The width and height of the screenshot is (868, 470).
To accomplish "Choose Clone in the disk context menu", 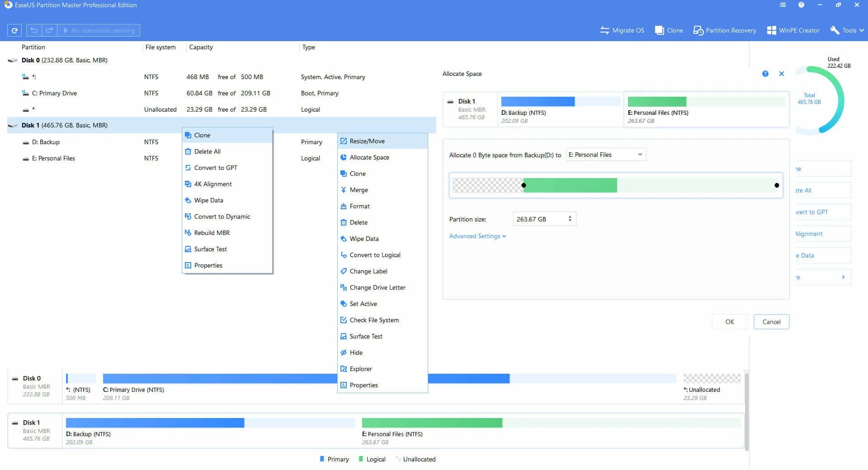I will point(227,135).
